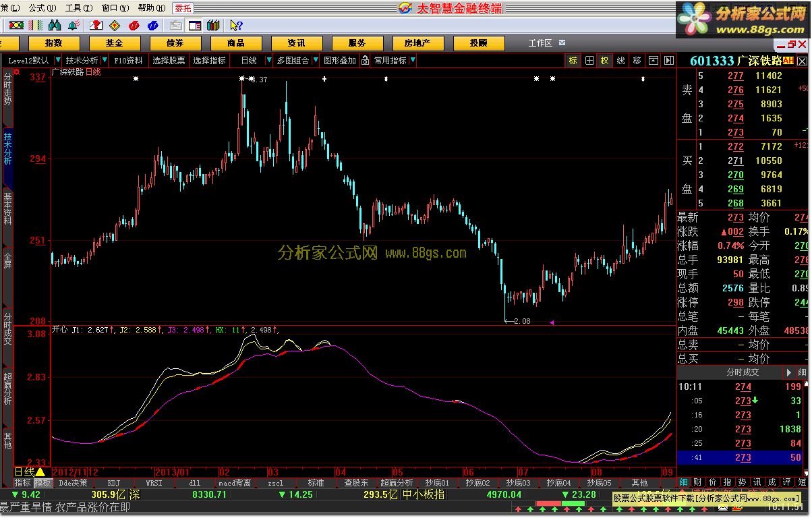Click the 基金 category button
This screenshot has height=518, width=812.
point(115,43)
